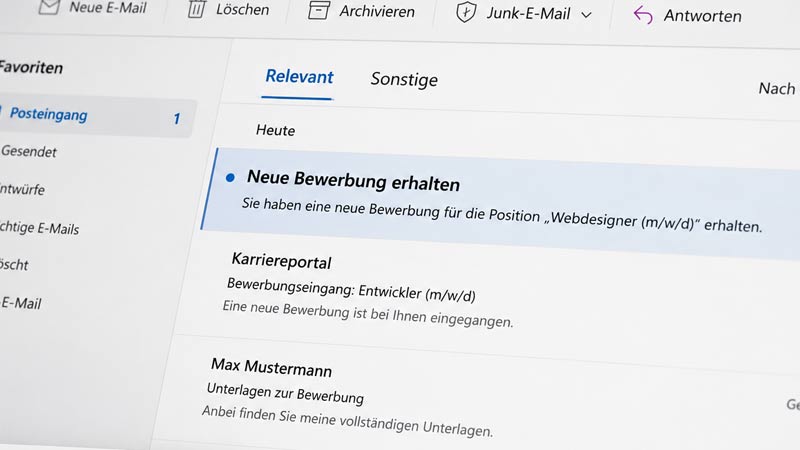This screenshot has width=800, height=450.
Task: Open the Gelöscht folder
Action: (x=14, y=264)
